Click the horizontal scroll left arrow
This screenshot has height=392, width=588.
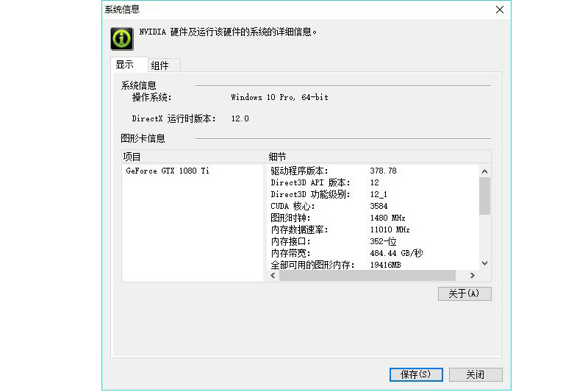tap(273, 275)
